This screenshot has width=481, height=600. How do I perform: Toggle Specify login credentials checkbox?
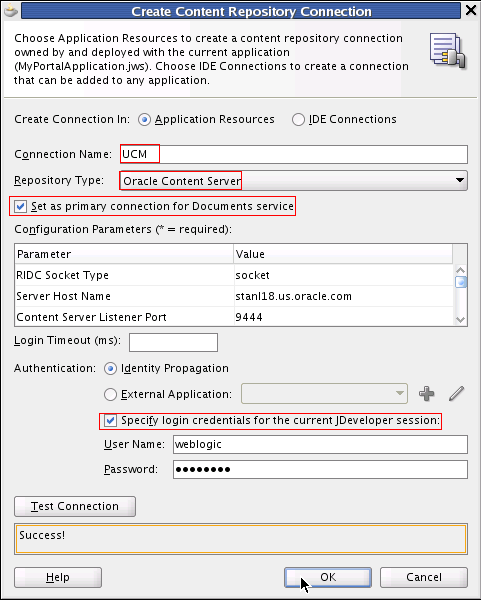pyautogui.click(x=110, y=421)
